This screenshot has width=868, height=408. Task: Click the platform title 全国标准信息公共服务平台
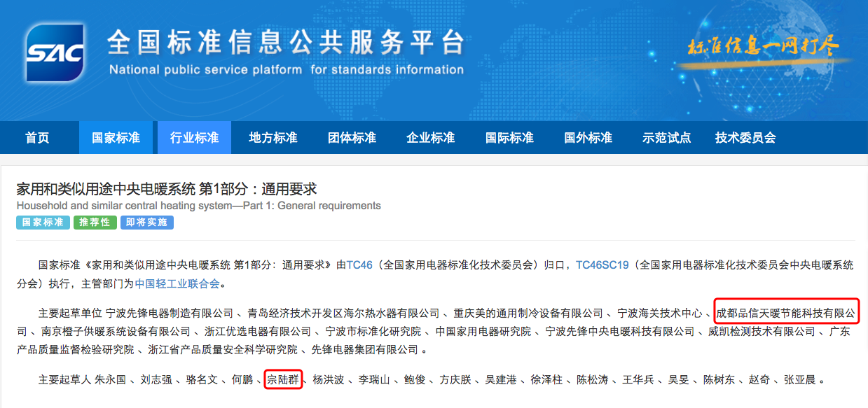(x=286, y=43)
